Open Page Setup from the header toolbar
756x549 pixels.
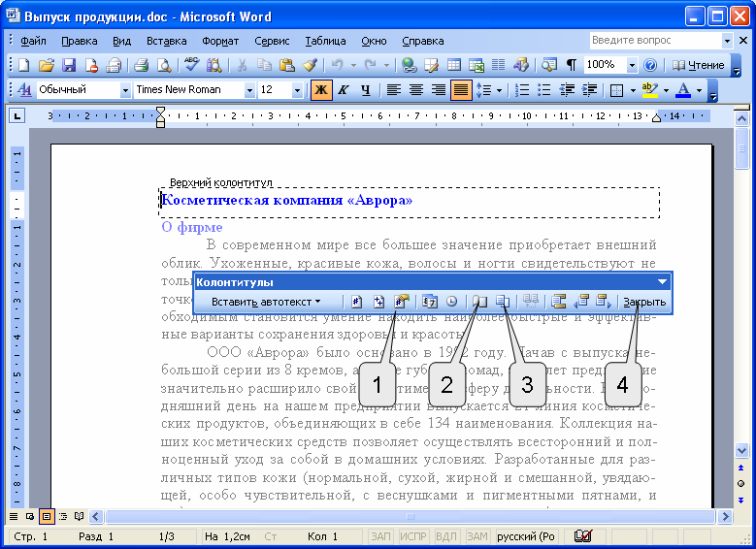tap(479, 302)
